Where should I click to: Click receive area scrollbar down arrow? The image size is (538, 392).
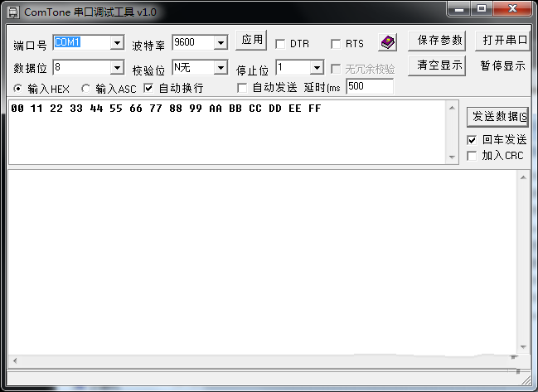click(523, 347)
